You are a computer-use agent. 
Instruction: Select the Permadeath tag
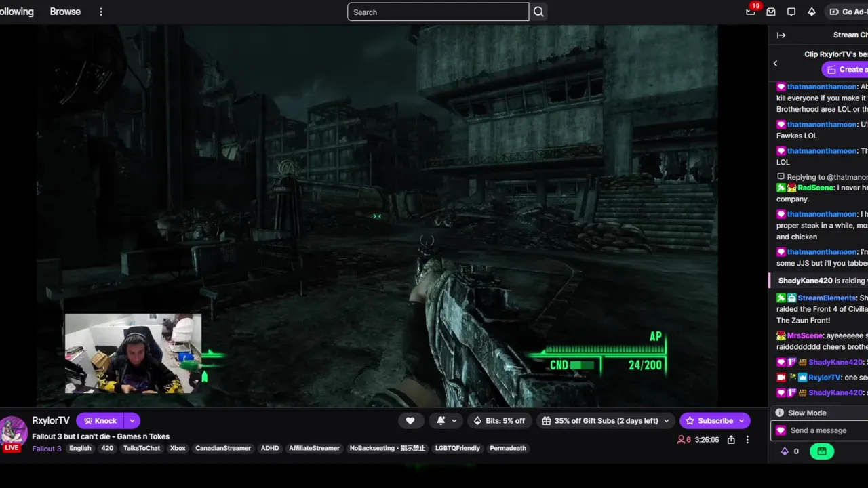508,448
